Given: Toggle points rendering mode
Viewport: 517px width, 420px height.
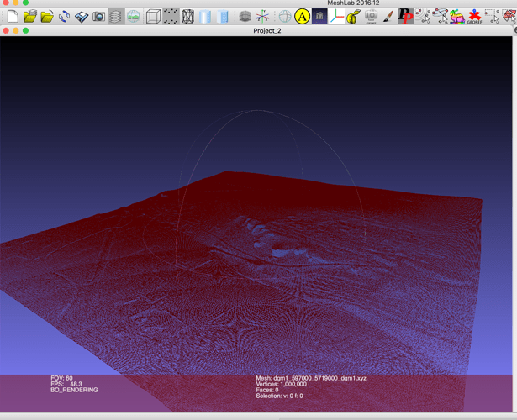Looking at the screenshot, I should (171, 16).
